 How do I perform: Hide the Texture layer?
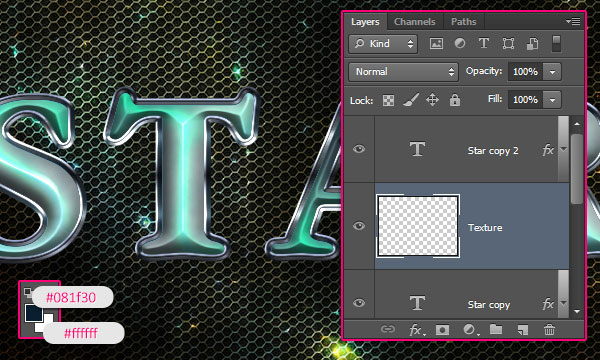(x=359, y=226)
